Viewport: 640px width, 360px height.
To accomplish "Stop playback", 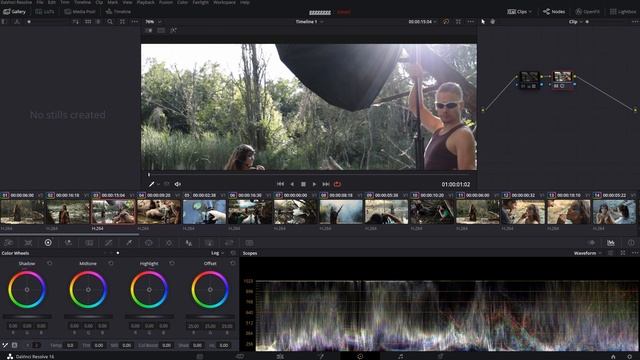I will coord(303,184).
